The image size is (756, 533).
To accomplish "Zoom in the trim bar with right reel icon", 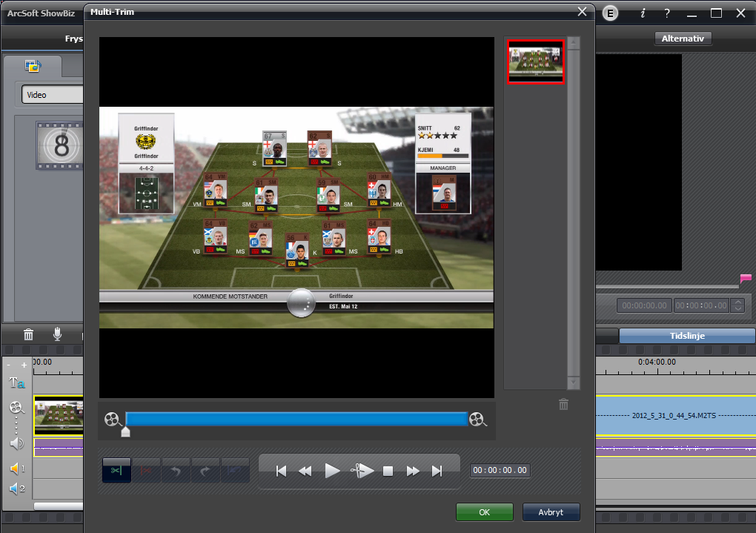I will click(478, 420).
